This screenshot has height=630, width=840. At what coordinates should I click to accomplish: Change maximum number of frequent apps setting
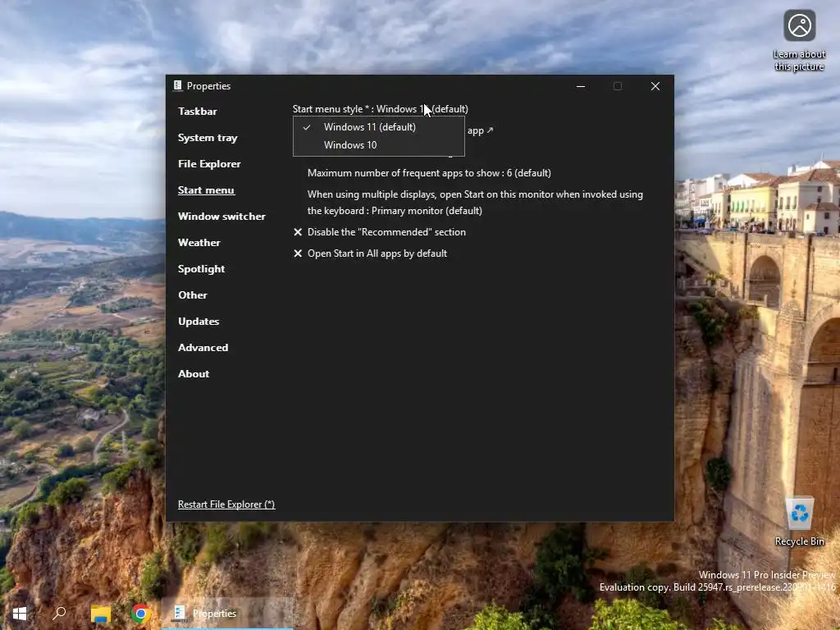(429, 173)
